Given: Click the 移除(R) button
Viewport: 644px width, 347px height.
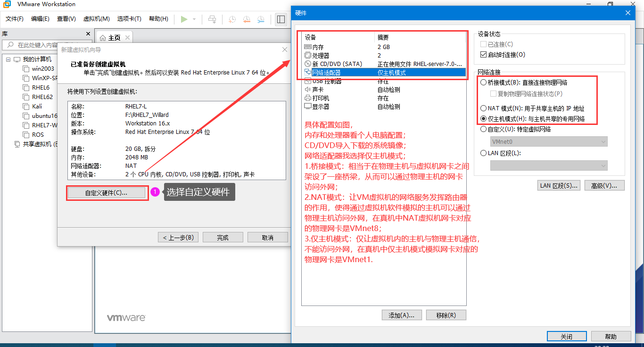Looking at the screenshot, I should (446, 315).
